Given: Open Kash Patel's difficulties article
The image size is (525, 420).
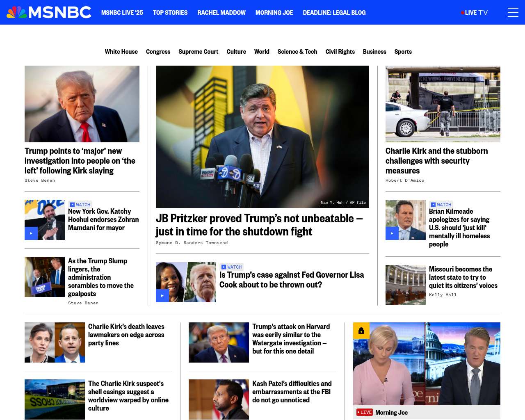Looking at the screenshot, I should click(292, 392).
